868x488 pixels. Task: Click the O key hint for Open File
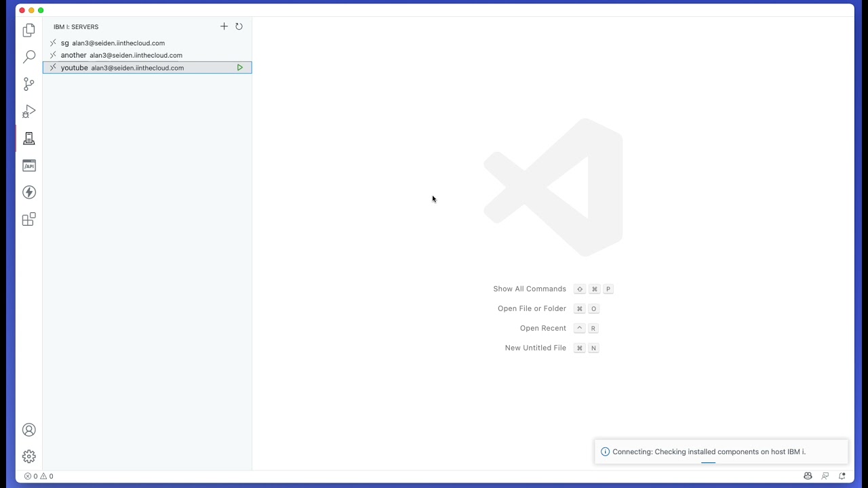coord(593,308)
